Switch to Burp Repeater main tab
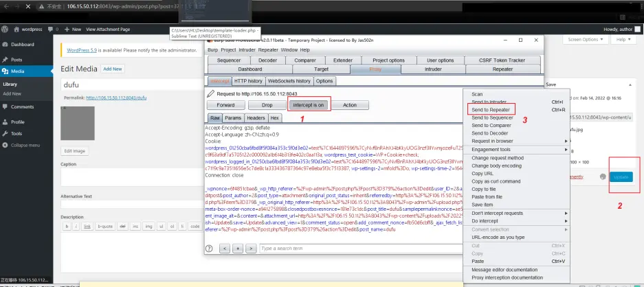The height and width of the screenshot is (287, 644). [x=502, y=69]
